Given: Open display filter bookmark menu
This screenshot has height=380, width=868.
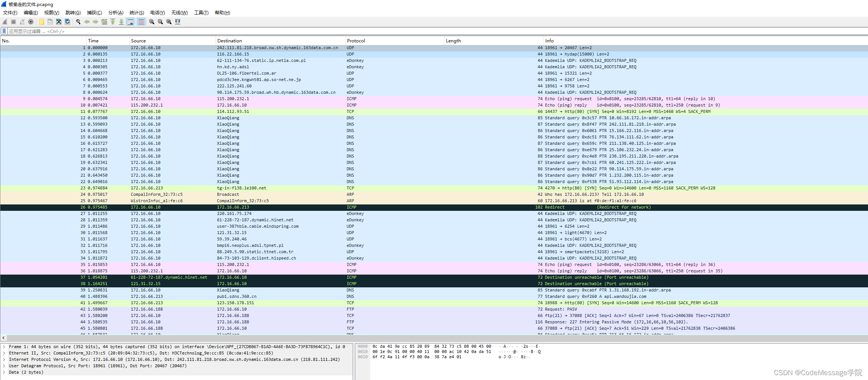Looking at the screenshot, I should [x=4, y=31].
